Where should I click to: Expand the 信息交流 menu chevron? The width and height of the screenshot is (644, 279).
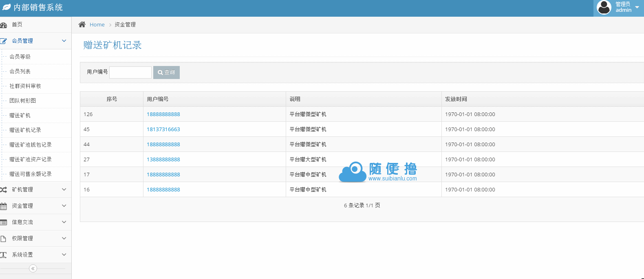[64, 222]
